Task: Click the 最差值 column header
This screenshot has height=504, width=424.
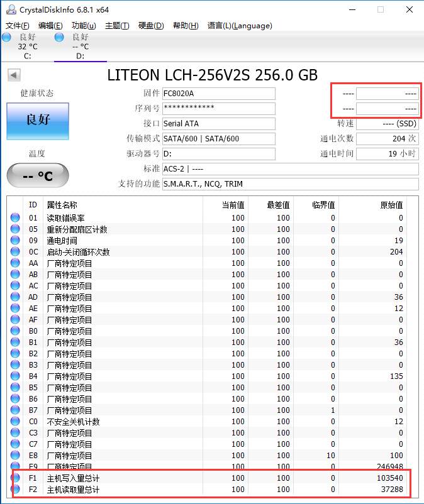Action: 271,205
